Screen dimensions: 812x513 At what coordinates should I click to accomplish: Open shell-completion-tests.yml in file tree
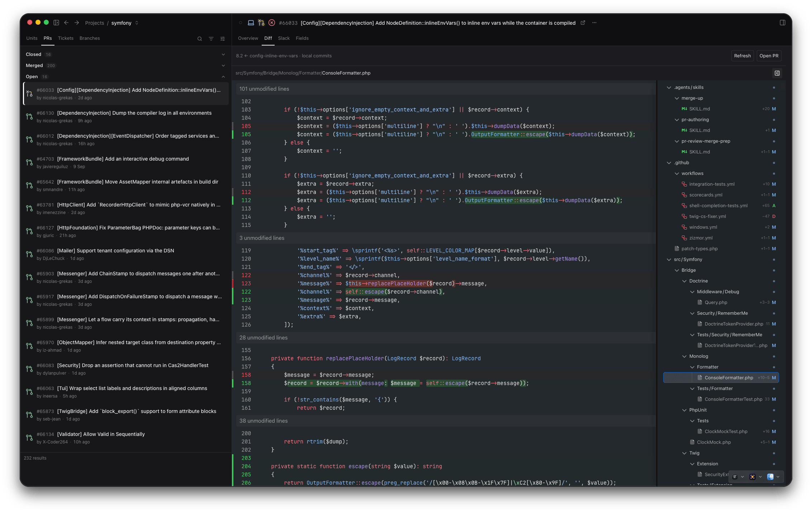721,206
